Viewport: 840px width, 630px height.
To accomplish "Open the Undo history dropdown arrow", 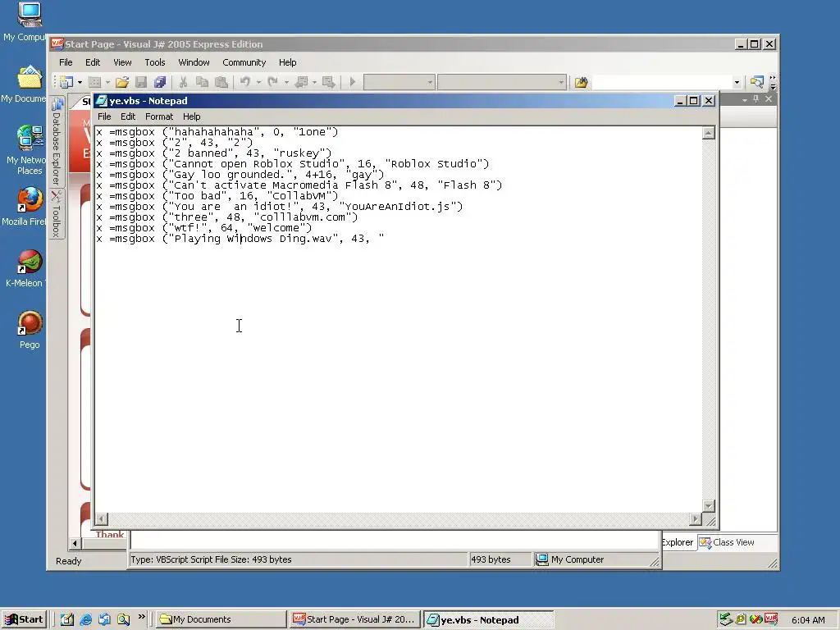I will (258, 82).
